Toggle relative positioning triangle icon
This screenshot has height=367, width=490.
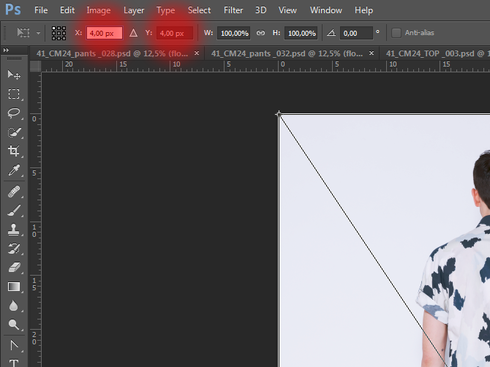pyautogui.click(x=133, y=33)
